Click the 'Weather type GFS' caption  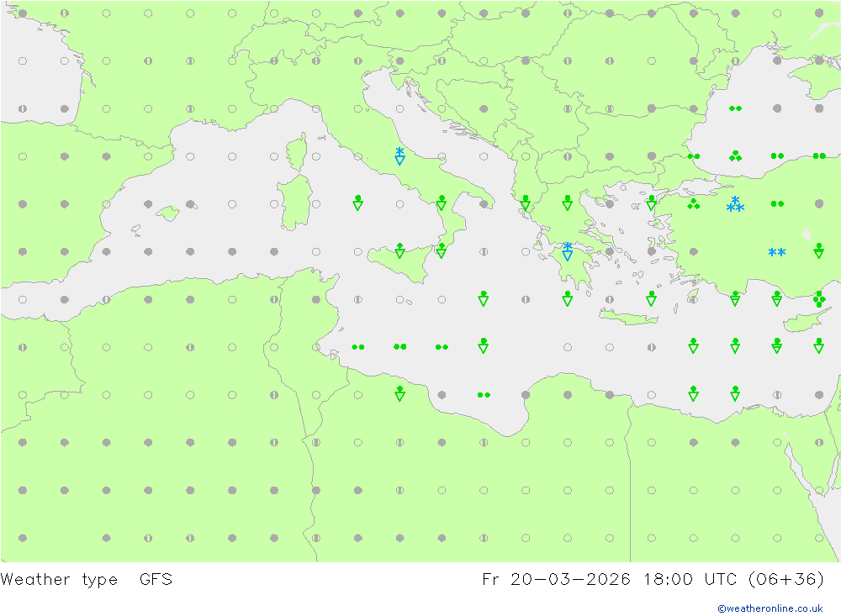(x=87, y=580)
